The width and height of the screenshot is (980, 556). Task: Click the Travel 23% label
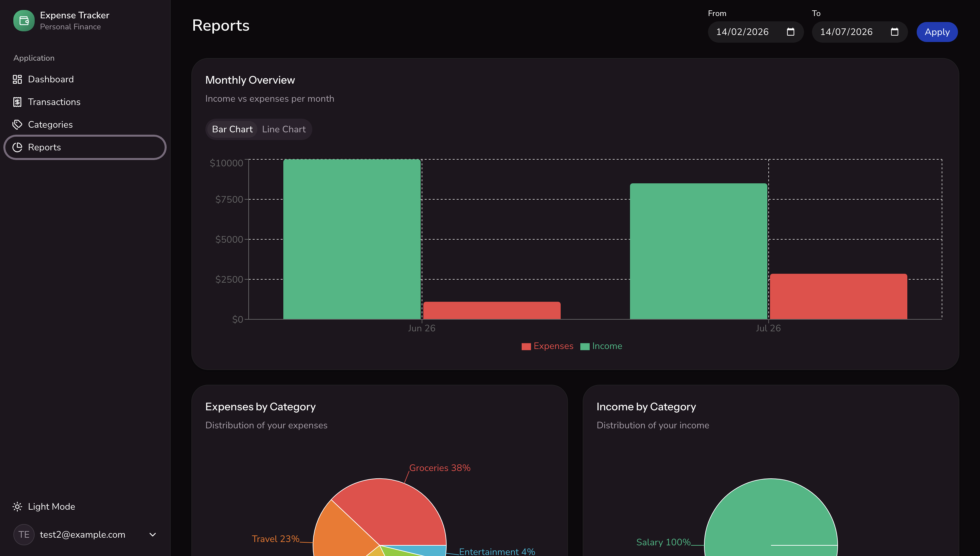[x=276, y=539]
